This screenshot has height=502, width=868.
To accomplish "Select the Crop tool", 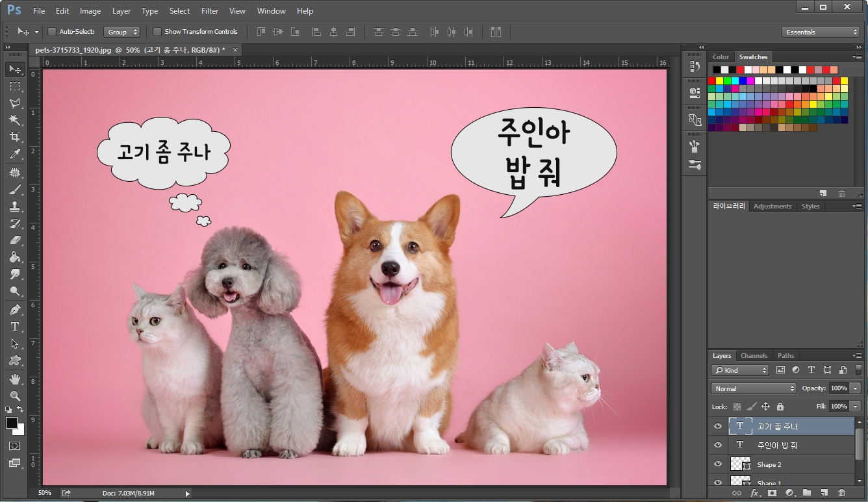I will pyautogui.click(x=15, y=138).
